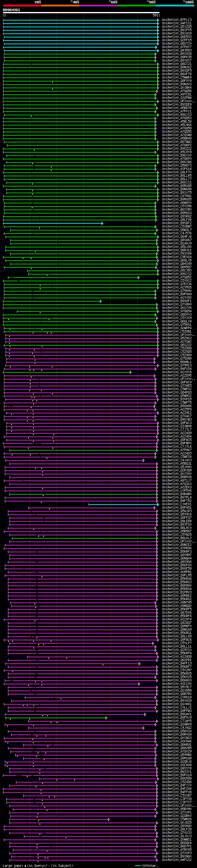Click the UniRef100_Q6SPR1 entry
This screenshot has width=197, height=868.
(x=177, y=660)
